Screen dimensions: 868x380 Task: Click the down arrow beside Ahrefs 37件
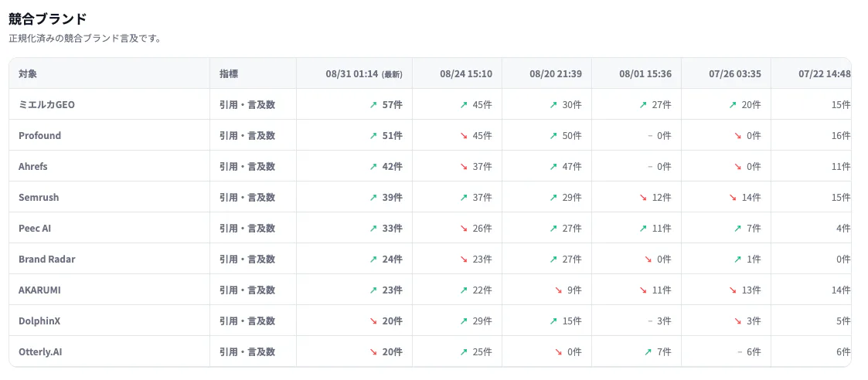coord(463,167)
